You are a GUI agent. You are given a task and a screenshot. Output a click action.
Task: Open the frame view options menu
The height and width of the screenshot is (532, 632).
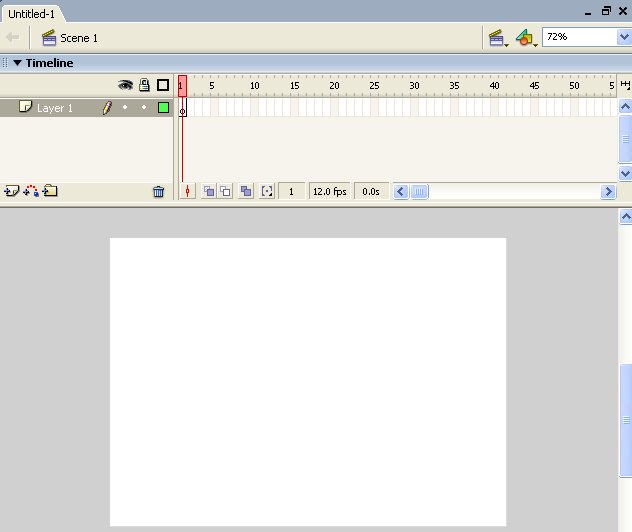click(625, 85)
